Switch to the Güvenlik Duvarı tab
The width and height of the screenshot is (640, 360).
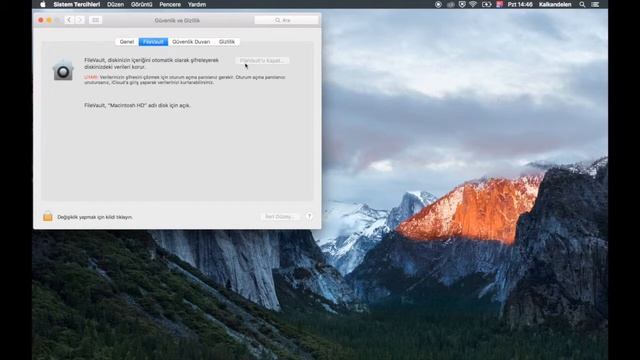point(191,42)
